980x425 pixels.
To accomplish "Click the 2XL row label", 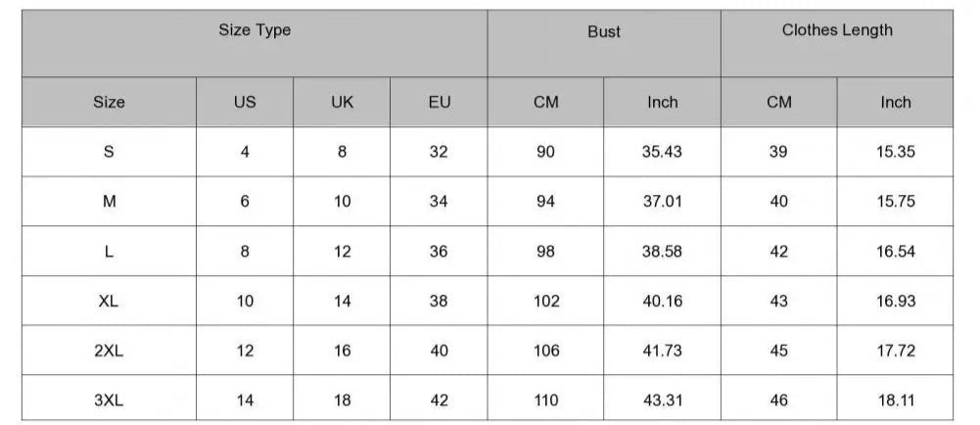I will click(109, 351).
